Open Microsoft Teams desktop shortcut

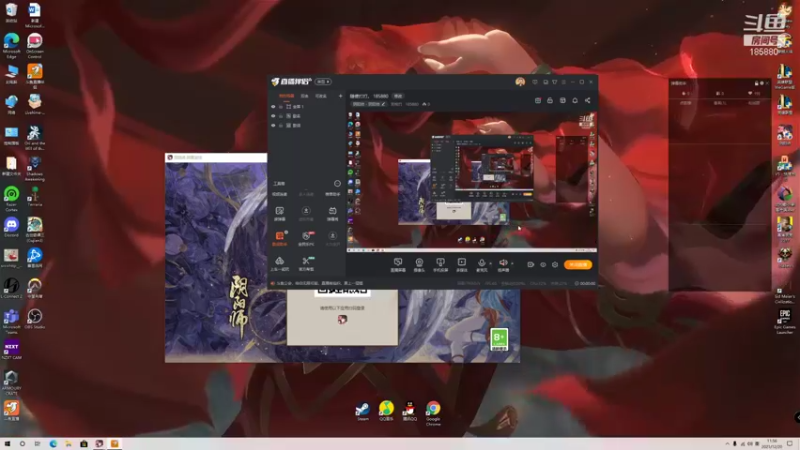coord(11,321)
